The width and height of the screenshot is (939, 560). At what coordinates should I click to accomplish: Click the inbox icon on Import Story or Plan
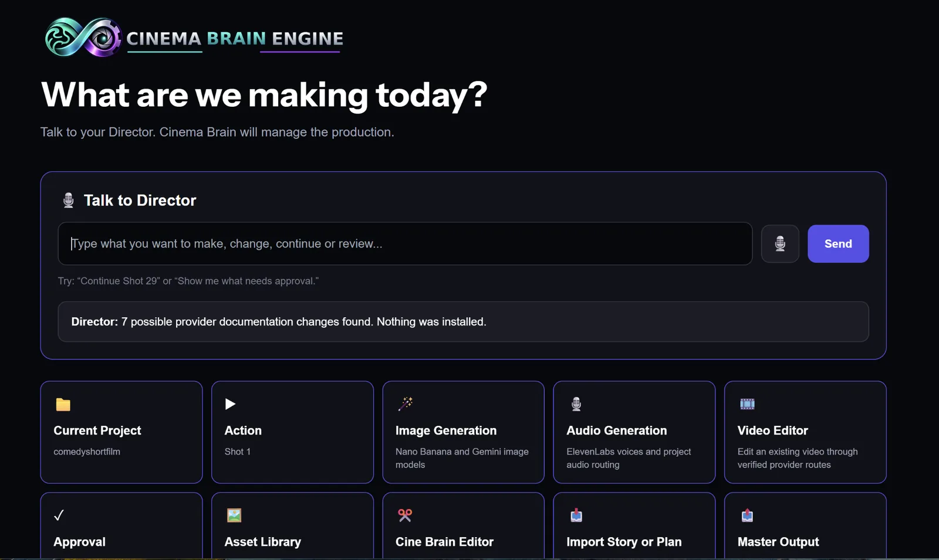point(576,515)
